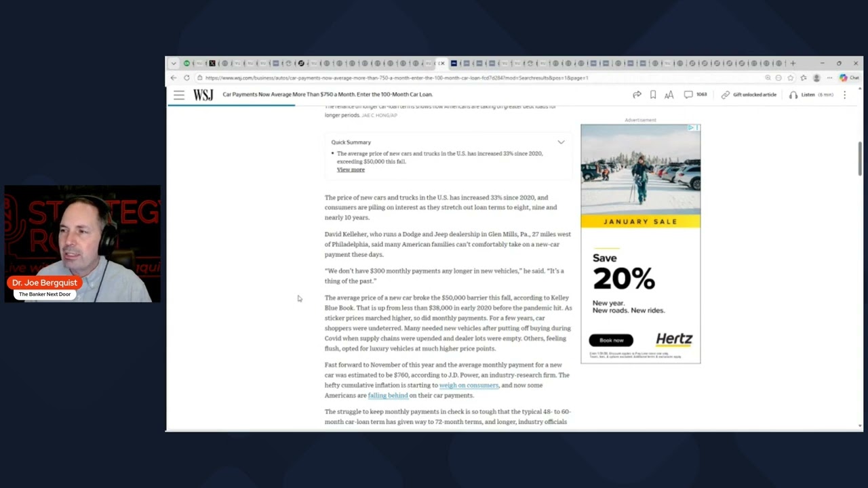Click the Hertz logo in the ad
The width and height of the screenshot is (868, 488).
click(x=674, y=340)
